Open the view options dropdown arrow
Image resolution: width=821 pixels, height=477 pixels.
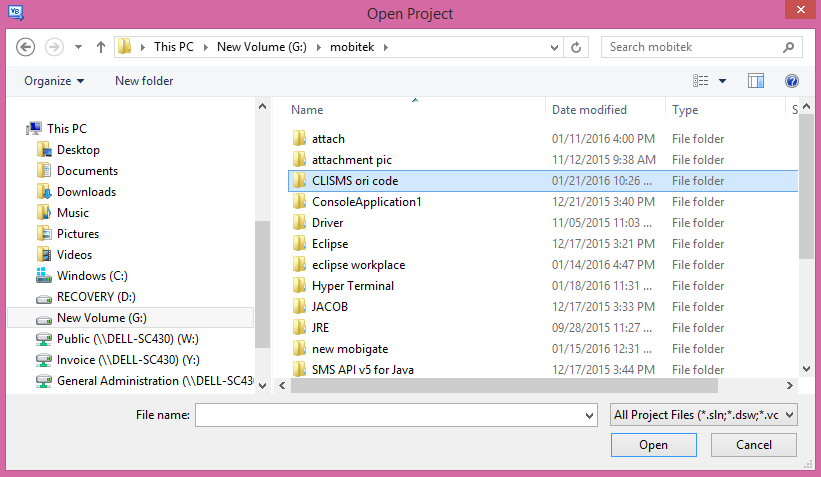pyautogui.click(x=722, y=80)
